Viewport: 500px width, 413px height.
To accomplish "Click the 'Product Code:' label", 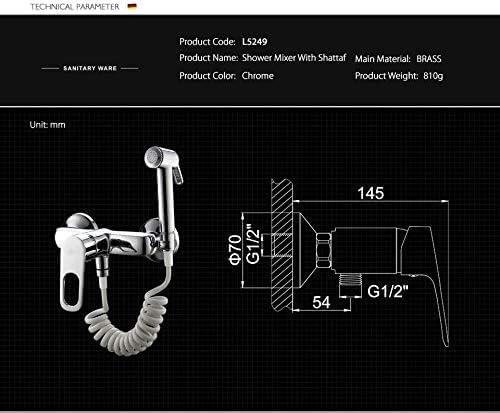I will [207, 42].
